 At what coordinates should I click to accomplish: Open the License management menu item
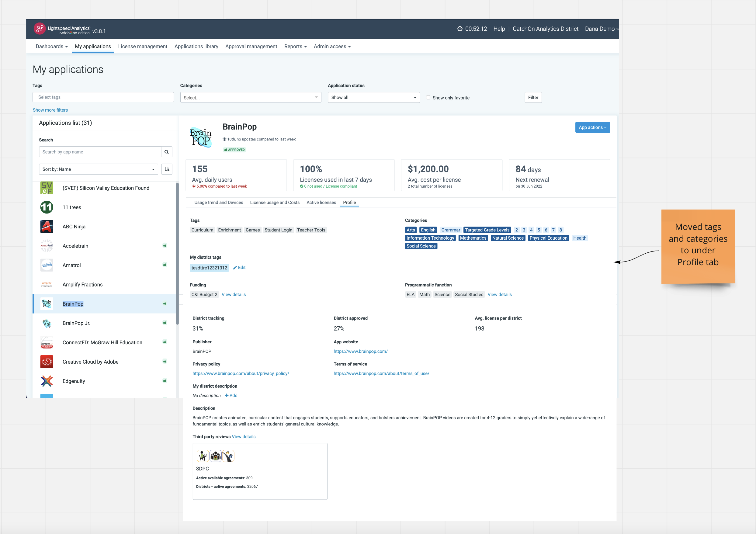click(143, 47)
